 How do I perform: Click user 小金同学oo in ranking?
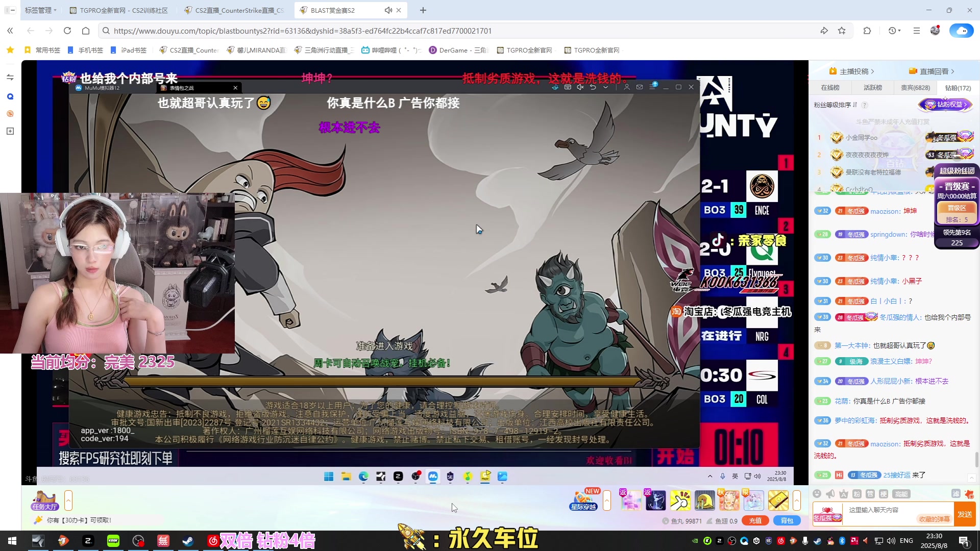tap(861, 138)
